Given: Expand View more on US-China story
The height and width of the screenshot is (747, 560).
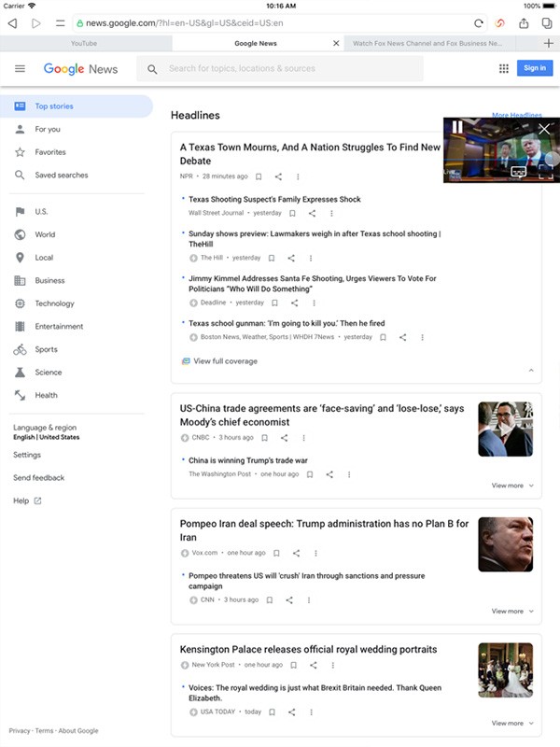Looking at the screenshot, I should pos(512,486).
